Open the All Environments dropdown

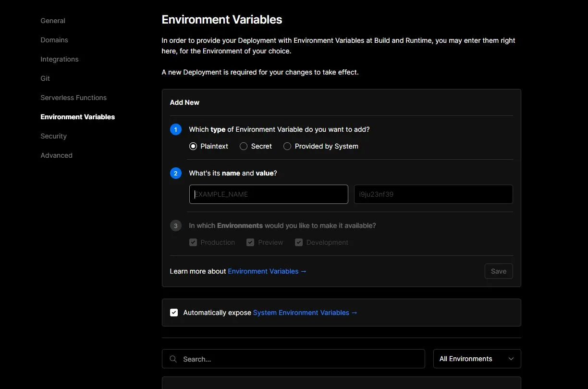(477, 359)
